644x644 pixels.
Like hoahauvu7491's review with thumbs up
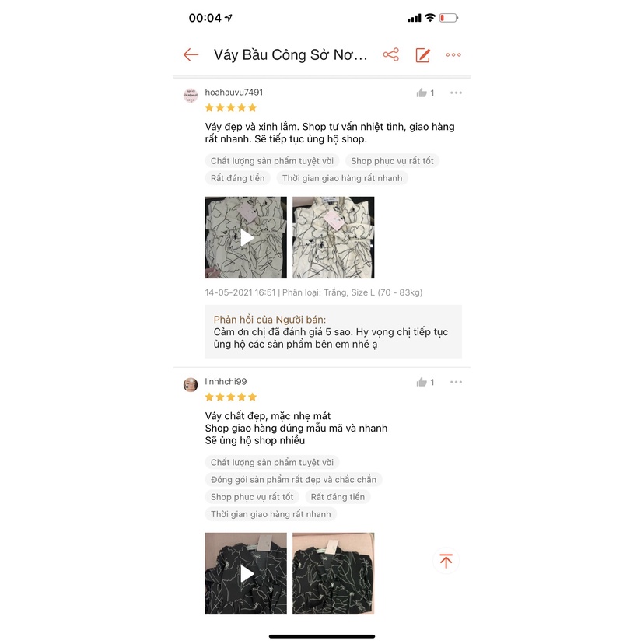(x=422, y=93)
